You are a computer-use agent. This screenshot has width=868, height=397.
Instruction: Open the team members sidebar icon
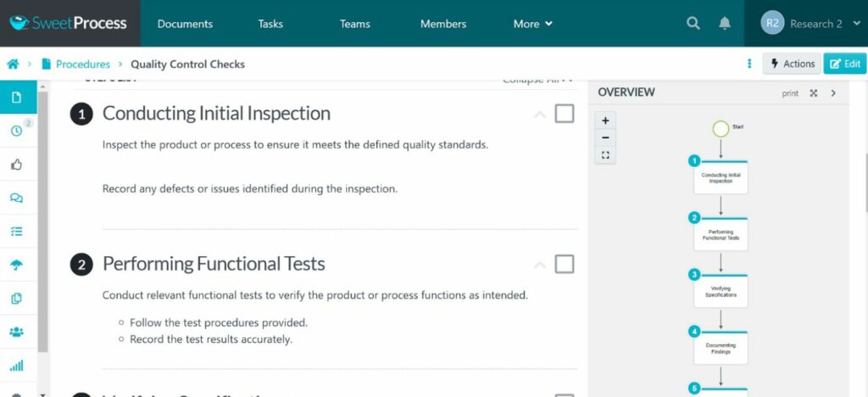[17, 332]
